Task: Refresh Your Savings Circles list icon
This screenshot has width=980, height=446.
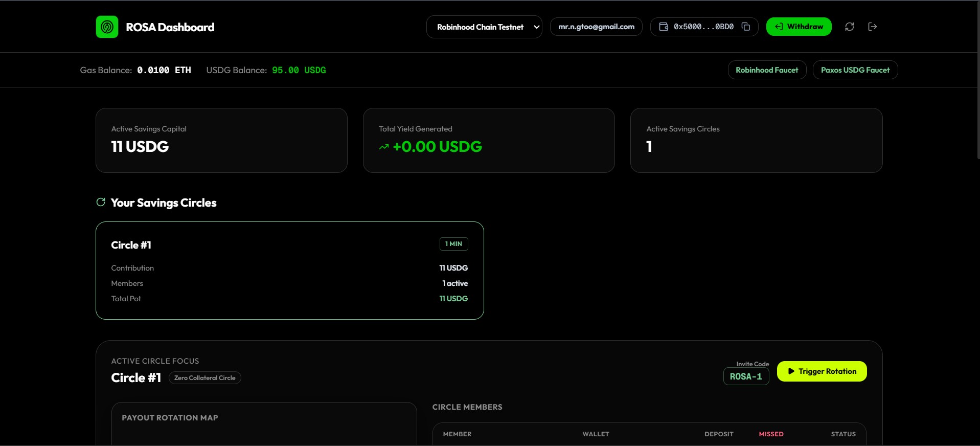Action: coord(101,202)
